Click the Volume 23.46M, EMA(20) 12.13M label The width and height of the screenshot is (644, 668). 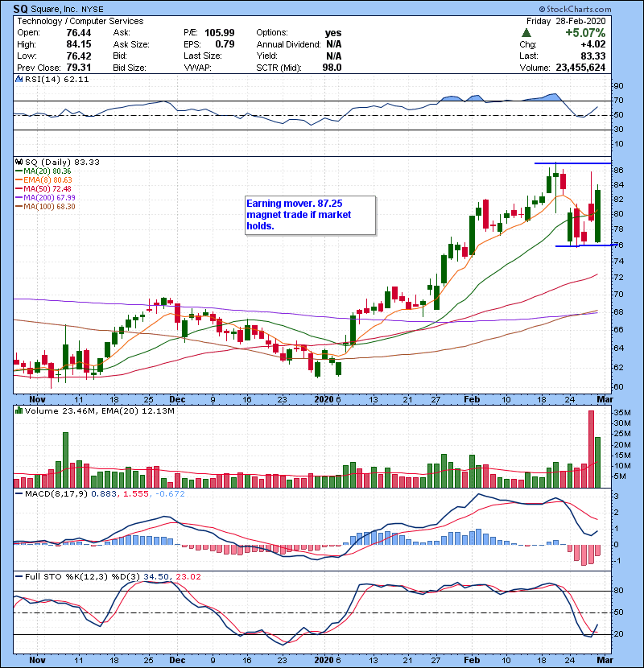pos(99,411)
